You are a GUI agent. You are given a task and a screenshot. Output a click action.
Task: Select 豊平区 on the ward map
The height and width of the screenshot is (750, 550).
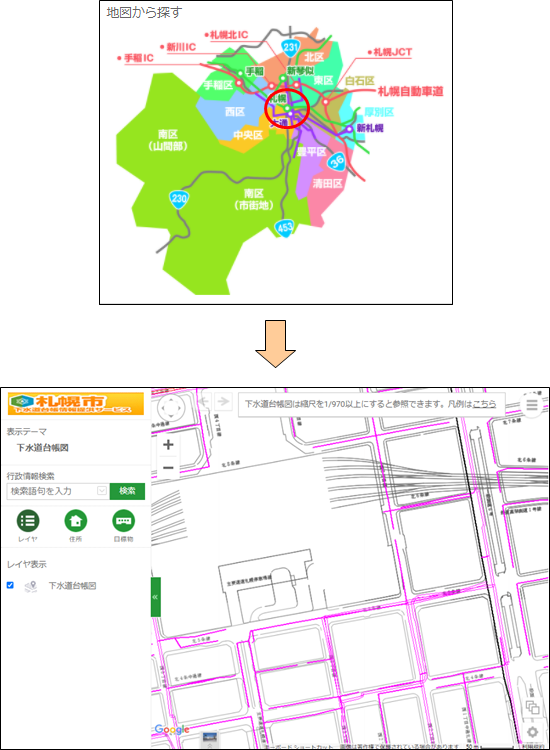311,152
